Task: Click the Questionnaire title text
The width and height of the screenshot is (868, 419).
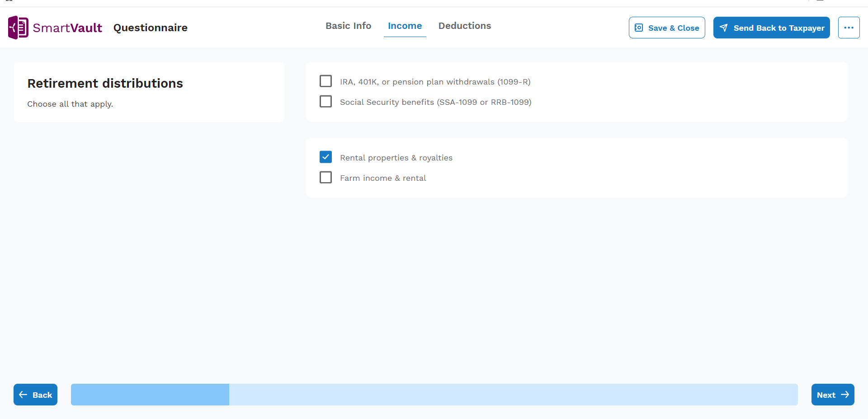Action: pos(150,28)
